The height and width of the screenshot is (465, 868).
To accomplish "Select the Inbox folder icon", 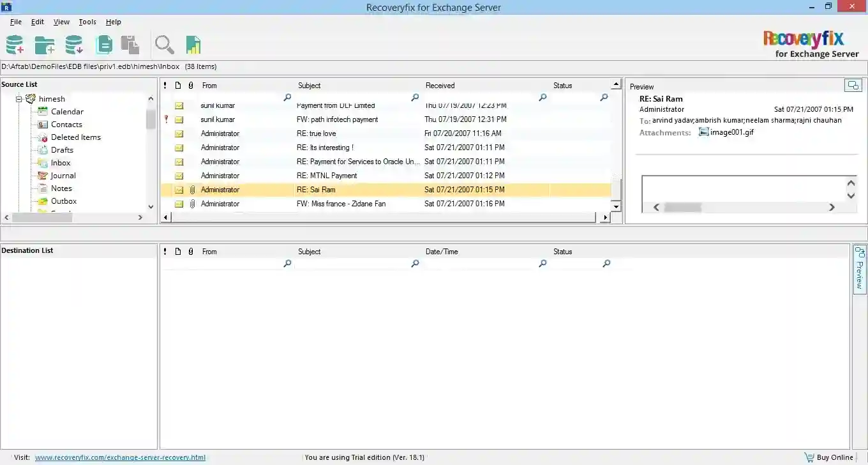I will coord(43,162).
